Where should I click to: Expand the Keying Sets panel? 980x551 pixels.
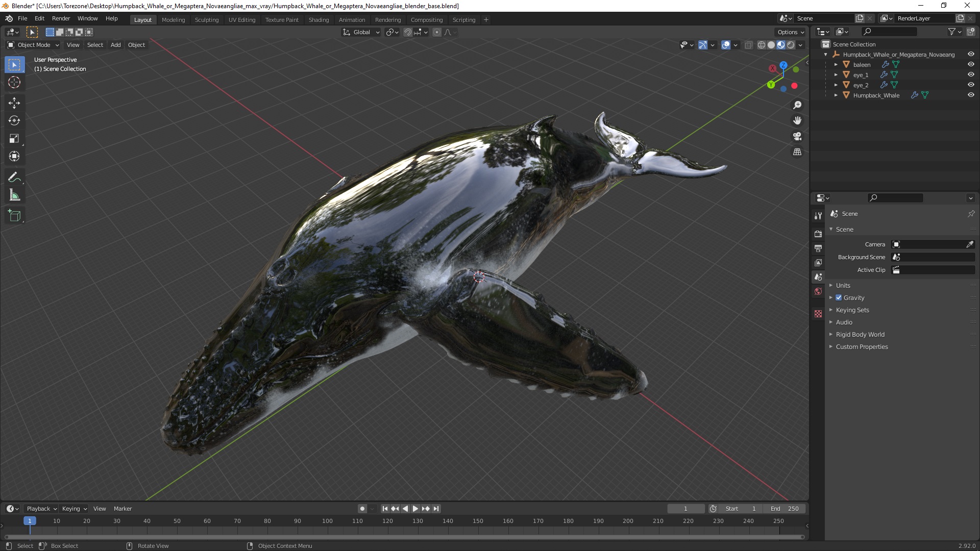click(x=852, y=310)
